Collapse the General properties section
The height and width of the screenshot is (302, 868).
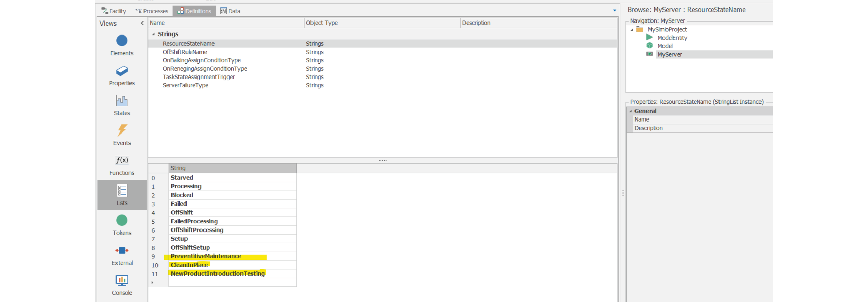631,111
